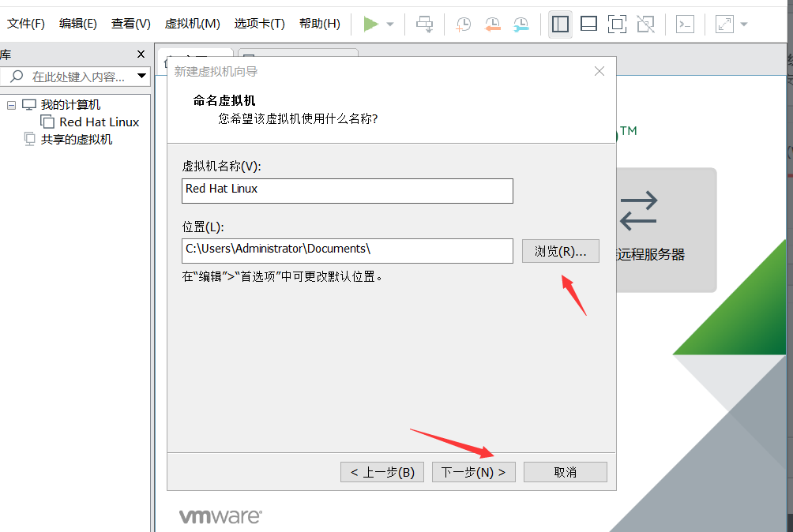Show the thumbnail bar view
The image size is (793, 532).
point(588,24)
